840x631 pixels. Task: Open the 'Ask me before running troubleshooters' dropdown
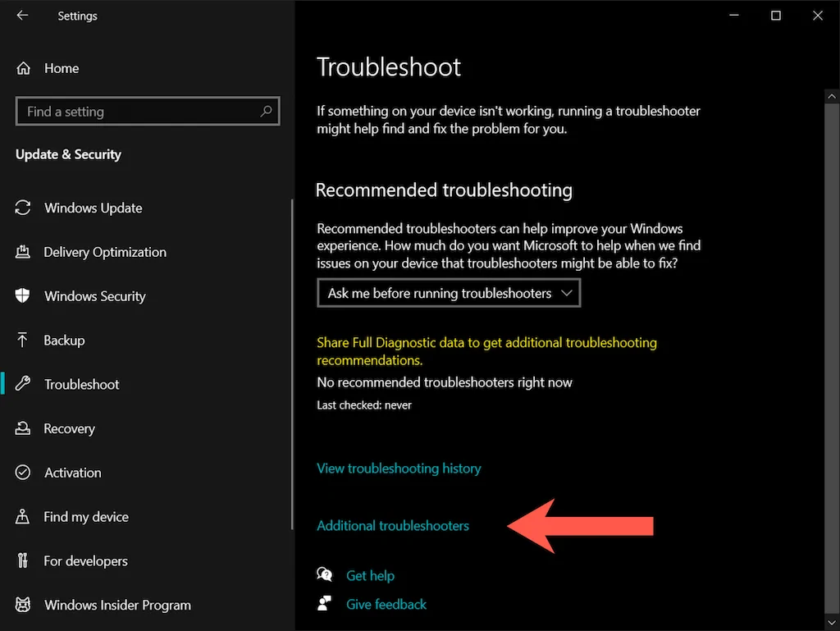pyautogui.click(x=449, y=293)
